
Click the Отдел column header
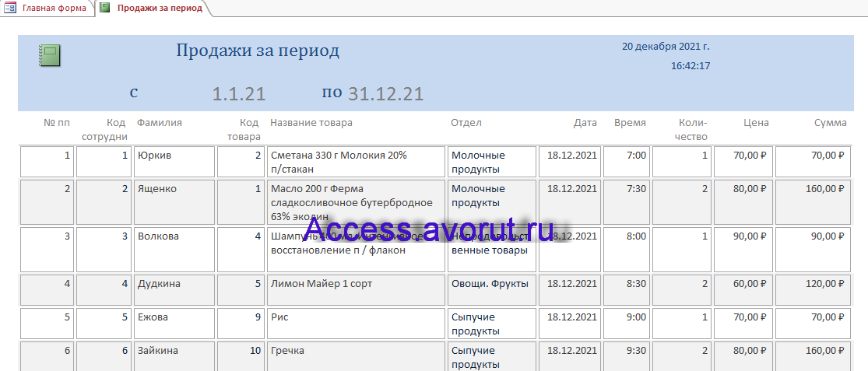(x=466, y=123)
